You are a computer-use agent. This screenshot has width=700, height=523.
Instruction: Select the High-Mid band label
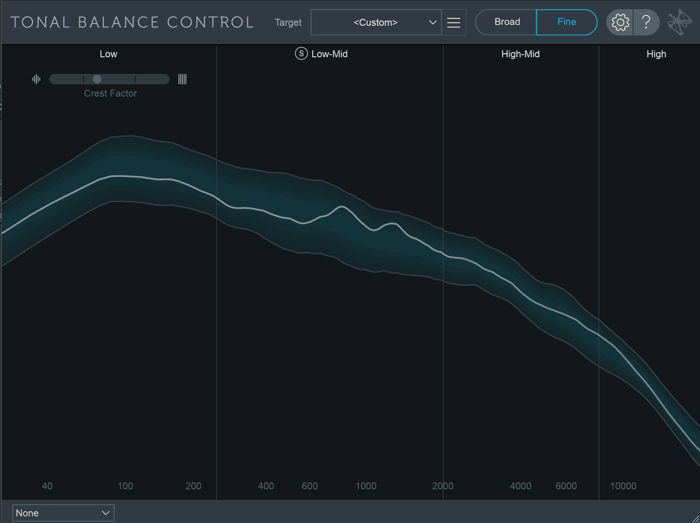[521, 54]
